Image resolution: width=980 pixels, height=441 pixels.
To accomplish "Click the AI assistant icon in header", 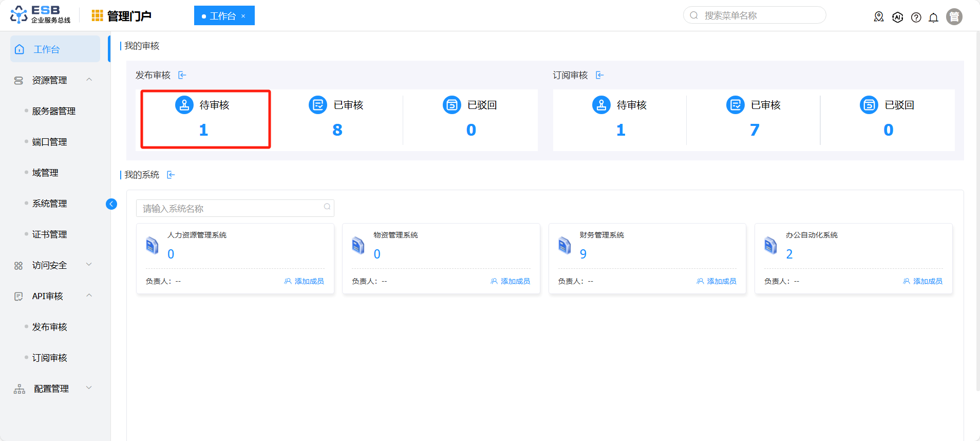I will click(897, 17).
